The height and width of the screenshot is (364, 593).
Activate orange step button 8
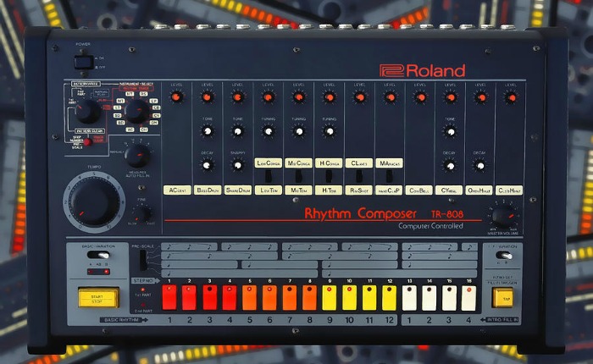[309, 297]
